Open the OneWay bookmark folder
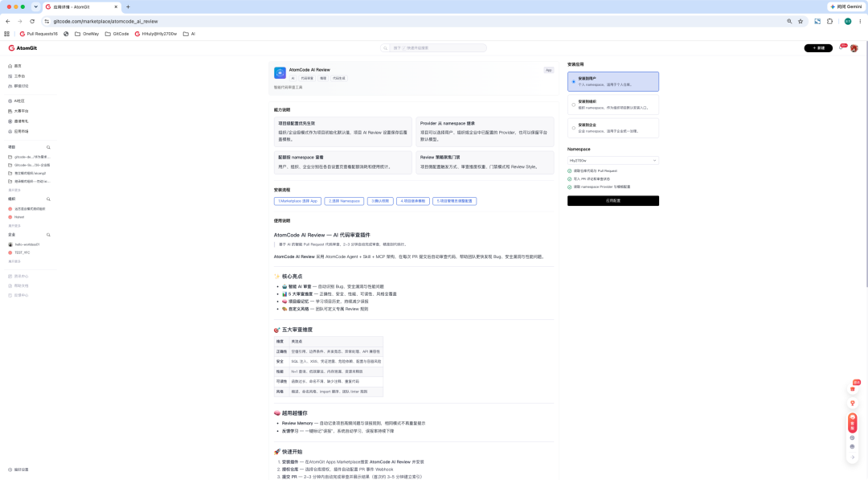 pos(87,34)
